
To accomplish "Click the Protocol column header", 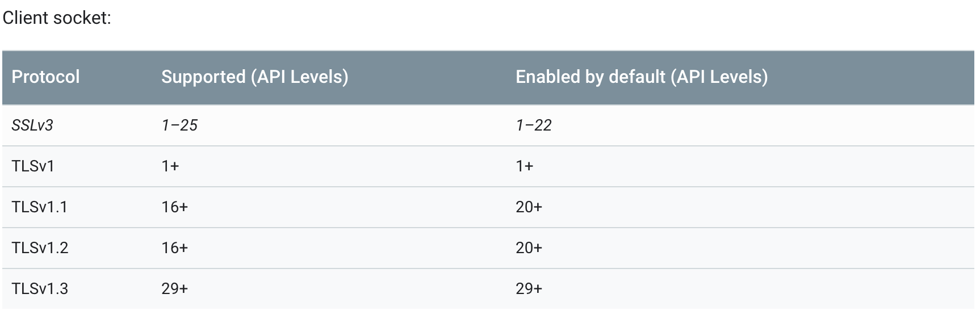I will click(x=45, y=77).
